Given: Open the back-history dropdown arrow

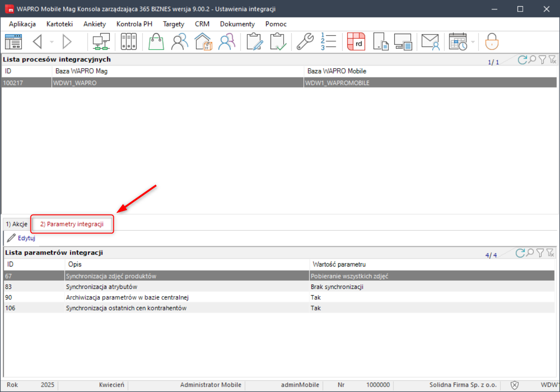Looking at the screenshot, I should 52,42.
